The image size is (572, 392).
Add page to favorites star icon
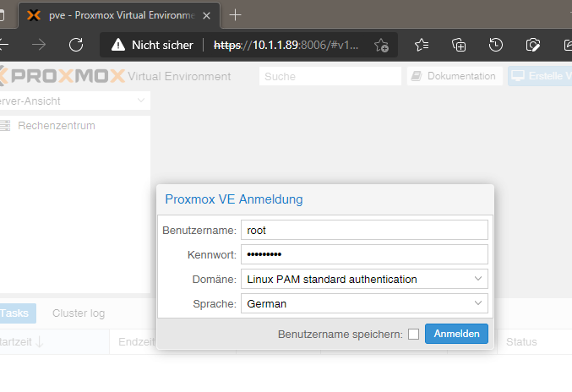pos(381,46)
